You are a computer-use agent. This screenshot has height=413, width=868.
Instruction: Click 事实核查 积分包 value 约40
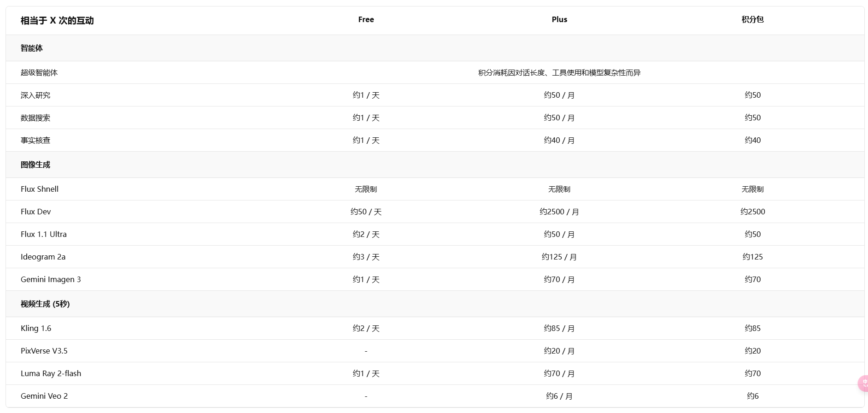tap(752, 140)
